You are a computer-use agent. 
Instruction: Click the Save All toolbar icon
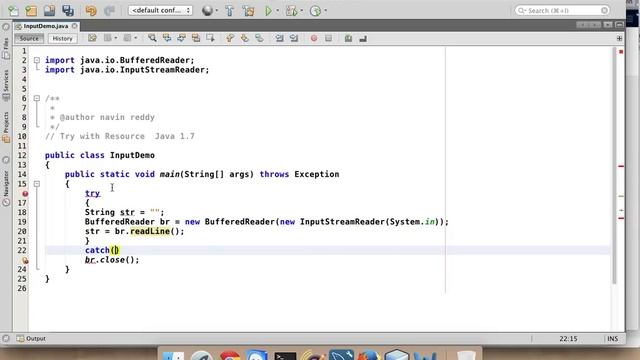click(x=68, y=11)
